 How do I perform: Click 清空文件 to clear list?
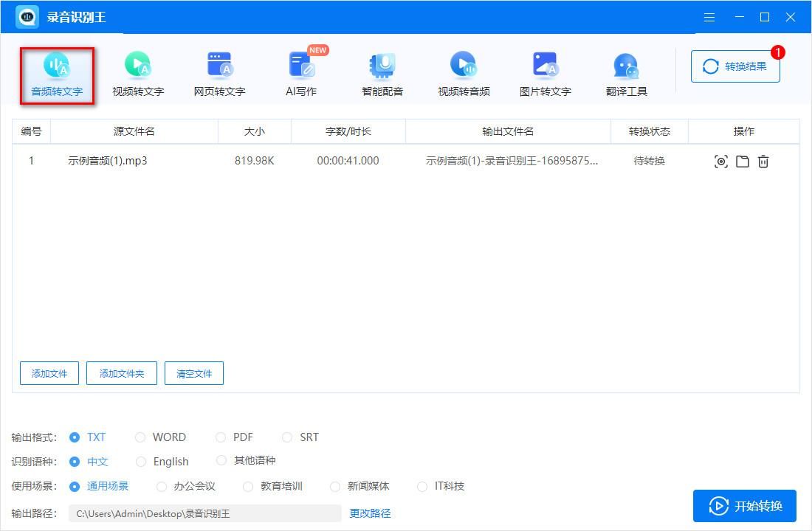(x=194, y=373)
